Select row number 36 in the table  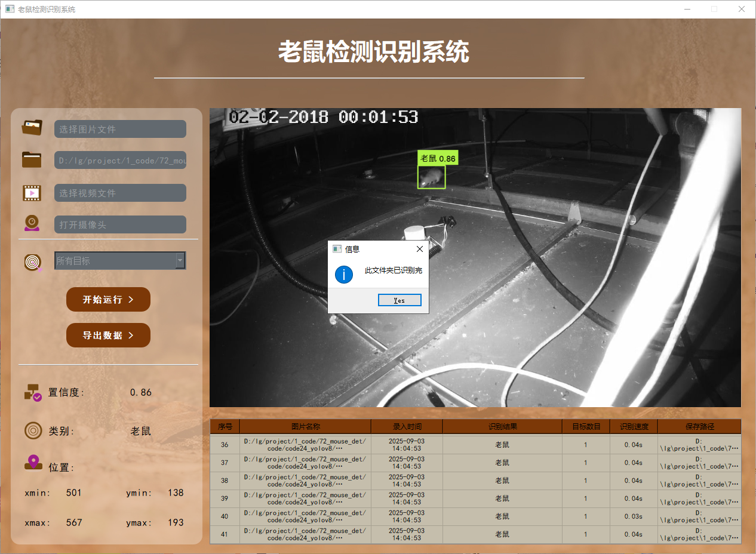click(225, 445)
